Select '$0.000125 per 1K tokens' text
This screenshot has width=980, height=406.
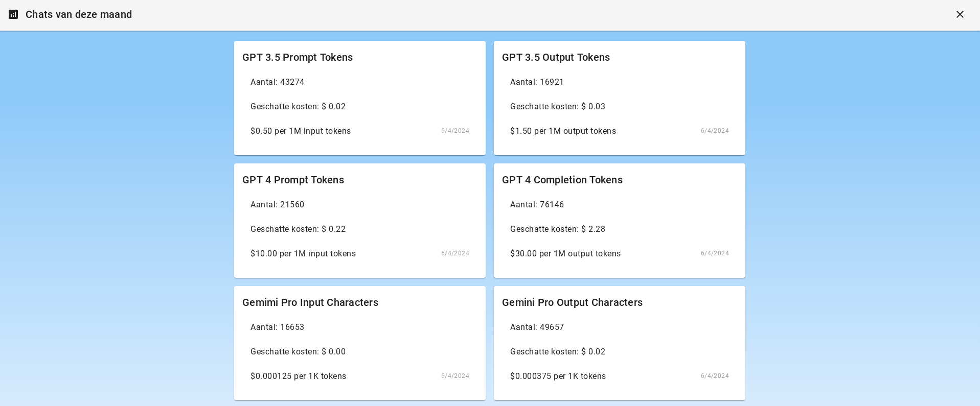(299, 376)
